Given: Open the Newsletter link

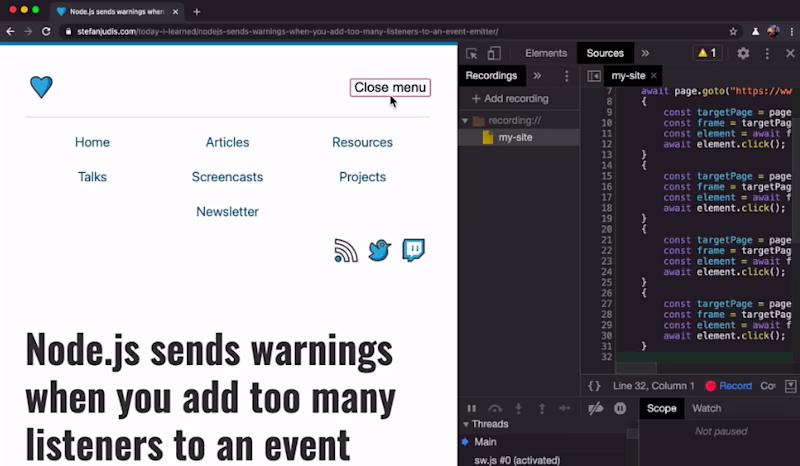Looking at the screenshot, I should [227, 212].
